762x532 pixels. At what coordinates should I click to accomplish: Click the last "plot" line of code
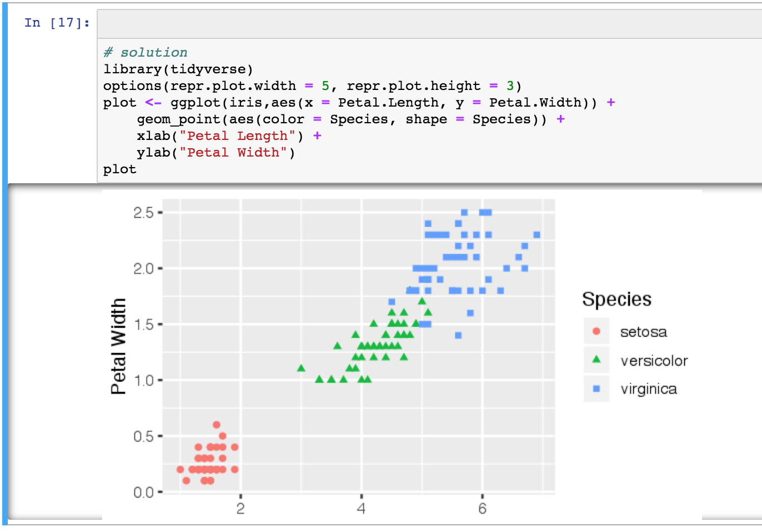[x=119, y=169]
